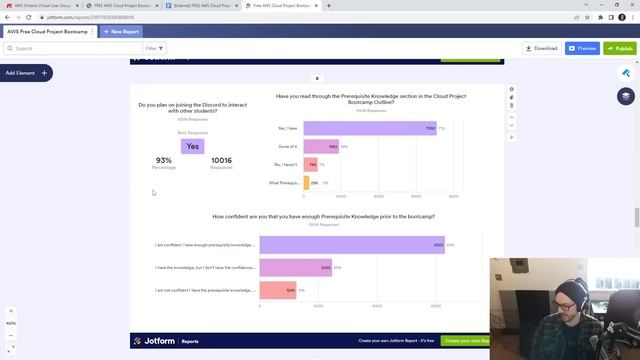Close the AWS Ontario Virtual User Group tab
This screenshot has height=360, width=640.
tap(77, 6)
